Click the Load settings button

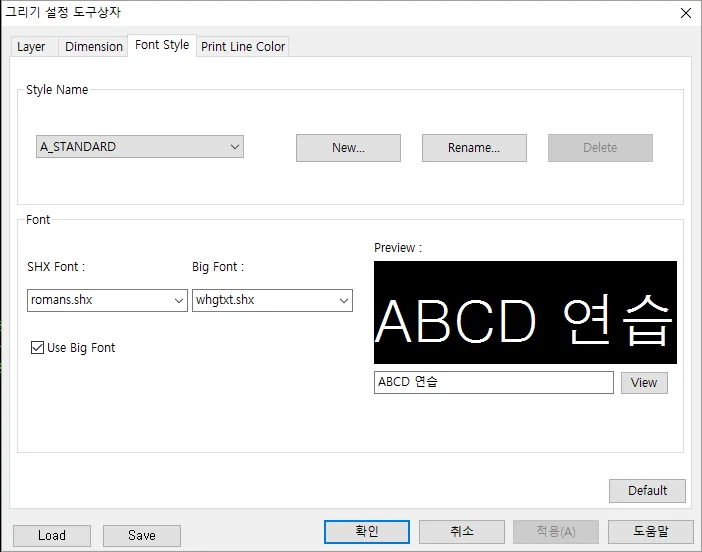(52, 536)
